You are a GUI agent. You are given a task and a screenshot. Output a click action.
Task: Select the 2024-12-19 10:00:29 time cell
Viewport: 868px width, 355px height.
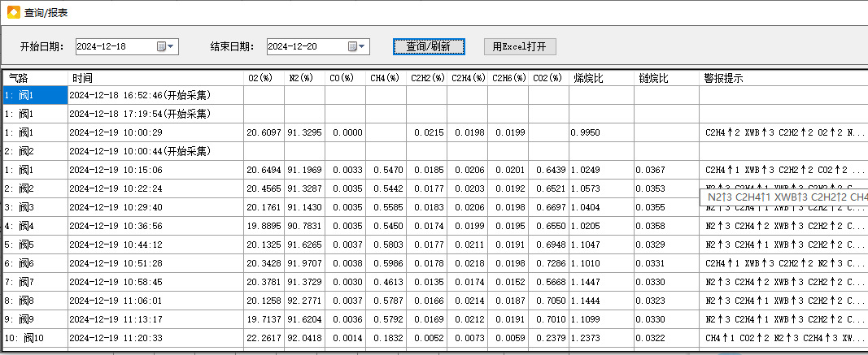point(156,132)
